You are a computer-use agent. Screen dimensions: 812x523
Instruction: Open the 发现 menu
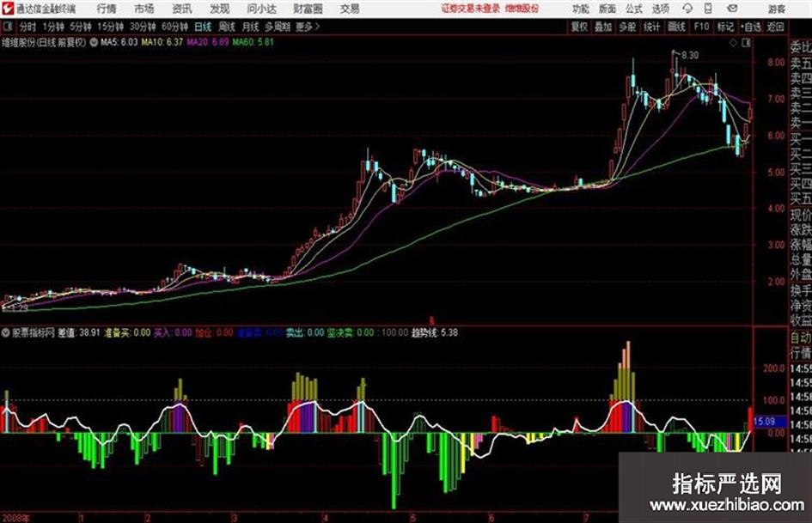pyautogui.click(x=220, y=9)
